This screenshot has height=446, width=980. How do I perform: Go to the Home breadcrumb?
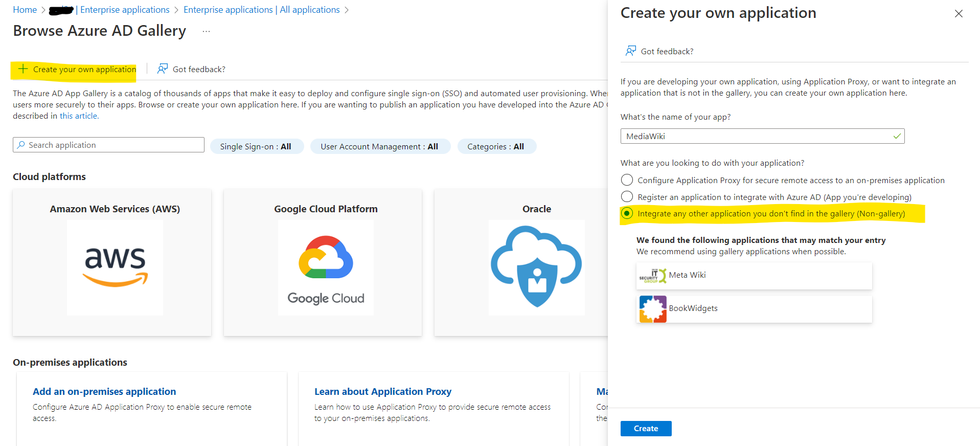(x=25, y=10)
